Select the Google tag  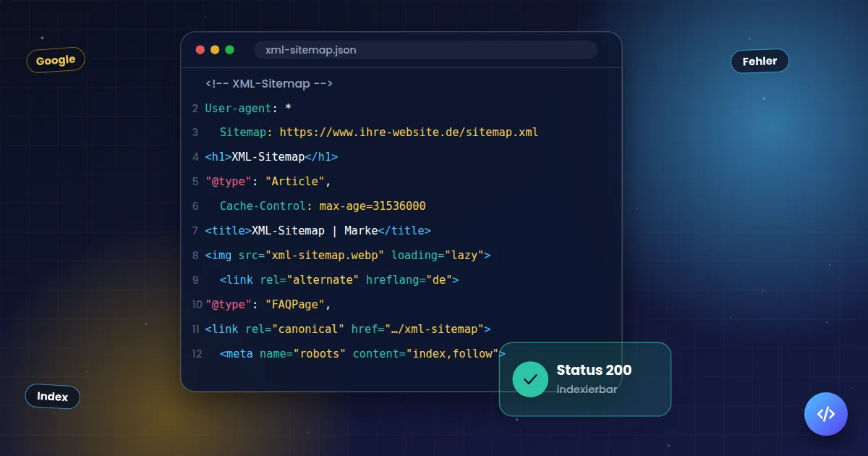point(56,60)
